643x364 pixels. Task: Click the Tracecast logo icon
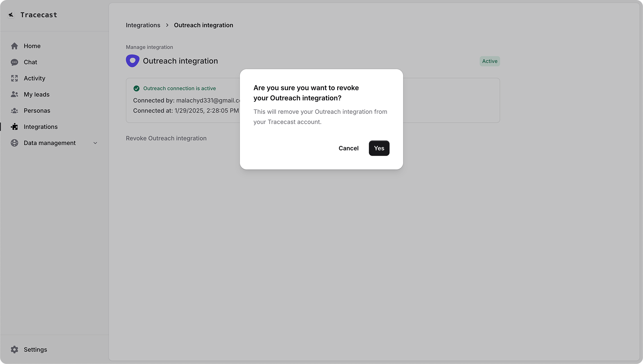point(11,15)
